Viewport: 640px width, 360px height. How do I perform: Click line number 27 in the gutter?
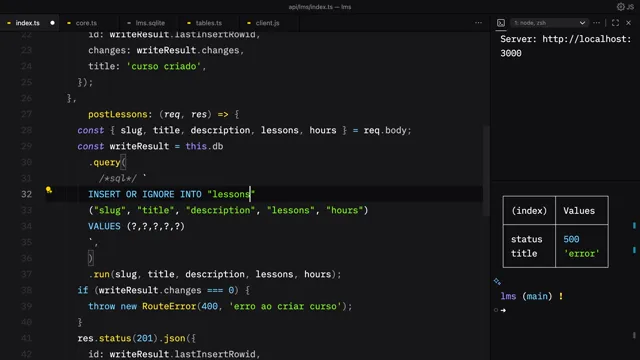27,114
